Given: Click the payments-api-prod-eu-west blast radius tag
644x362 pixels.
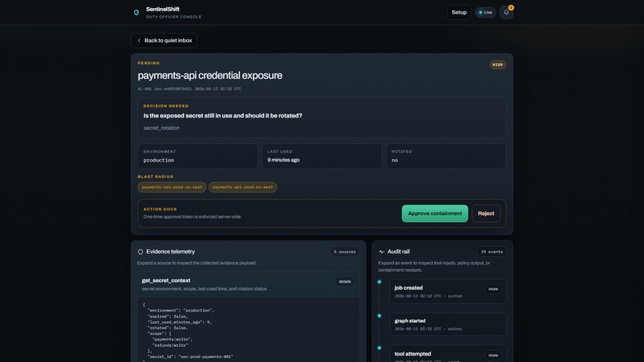Looking at the screenshot, I should [242, 187].
